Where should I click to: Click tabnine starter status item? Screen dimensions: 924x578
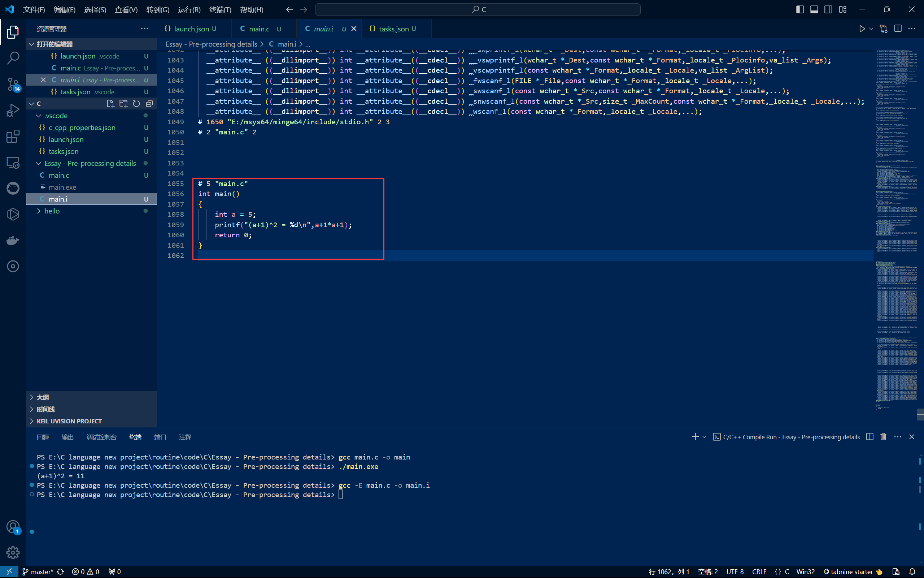[852, 571]
